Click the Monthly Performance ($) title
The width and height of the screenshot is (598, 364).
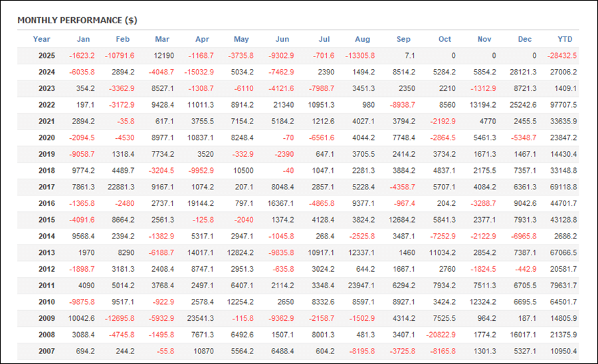[x=77, y=20]
